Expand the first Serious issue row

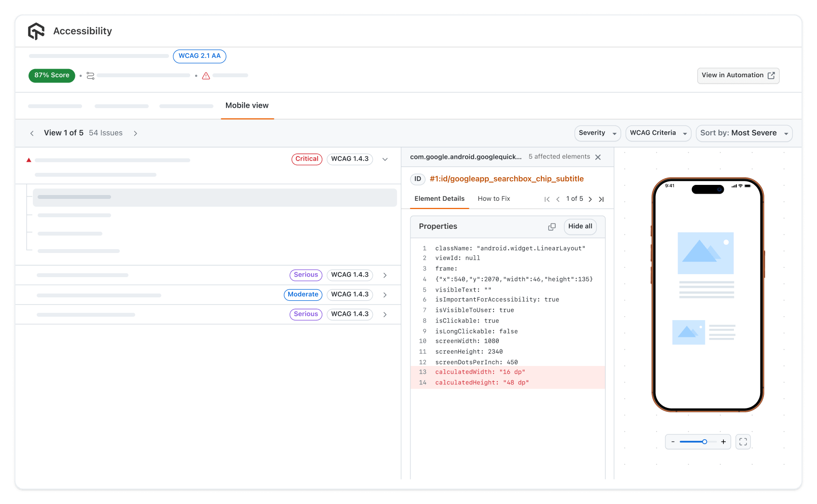coord(385,275)
